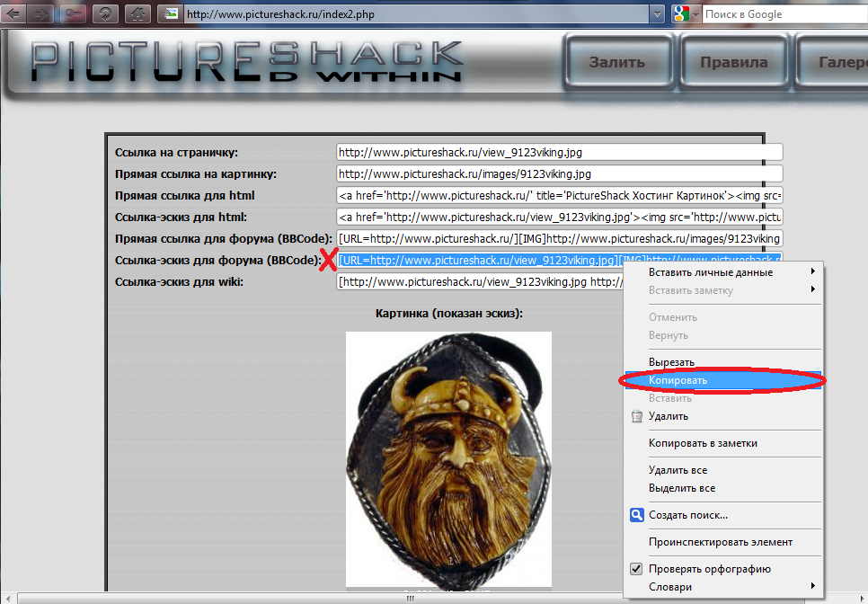The image size is (868, 604).
Task: Expand the Вставить личные данные submenu
Action: pyautogui.click(x=812, y=271)
